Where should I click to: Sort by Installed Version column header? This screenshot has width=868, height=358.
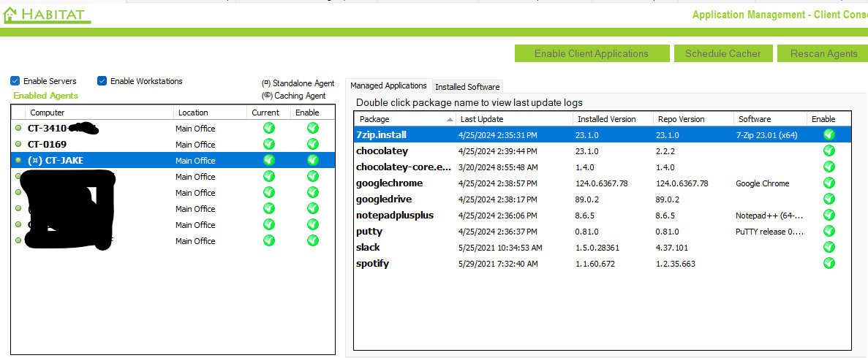(x=613, y=119)
